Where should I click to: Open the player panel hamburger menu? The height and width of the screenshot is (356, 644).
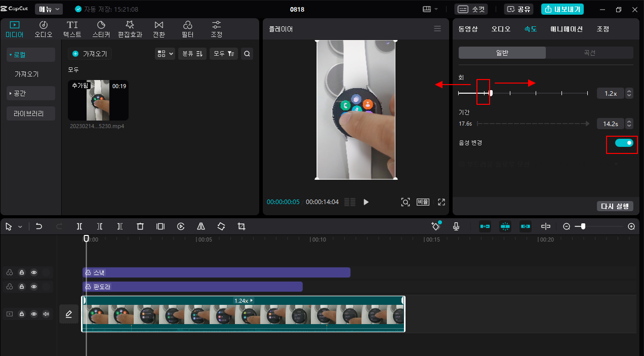437,29
